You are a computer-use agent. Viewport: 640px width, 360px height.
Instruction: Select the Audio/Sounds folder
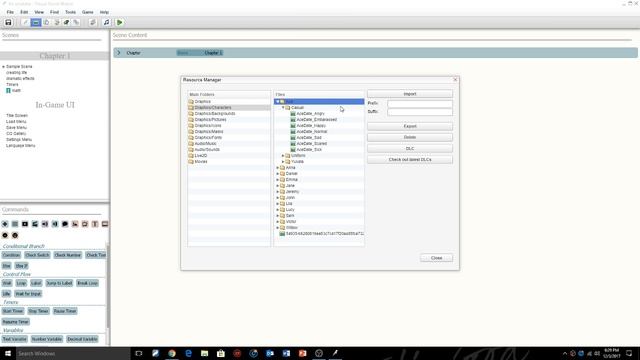207,149
